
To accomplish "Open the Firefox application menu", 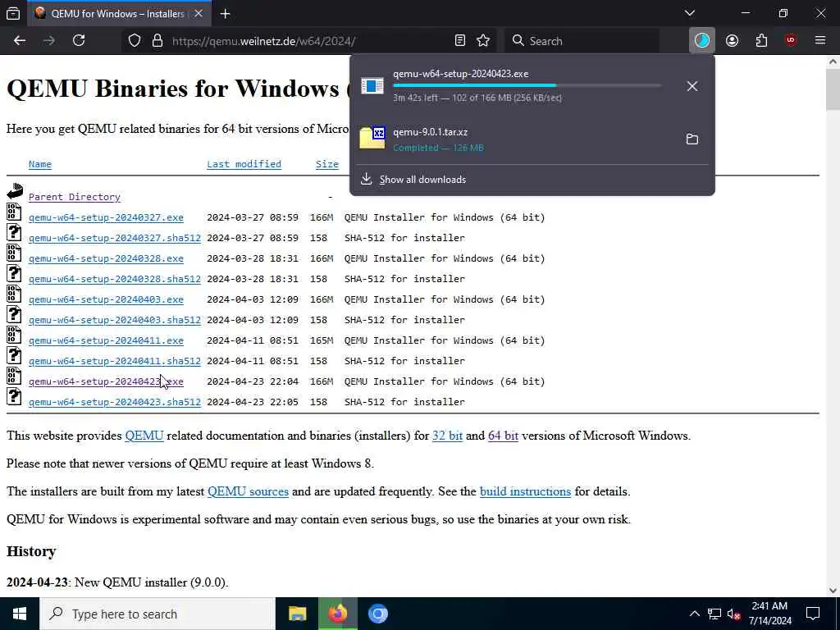I will coord(820,41).
